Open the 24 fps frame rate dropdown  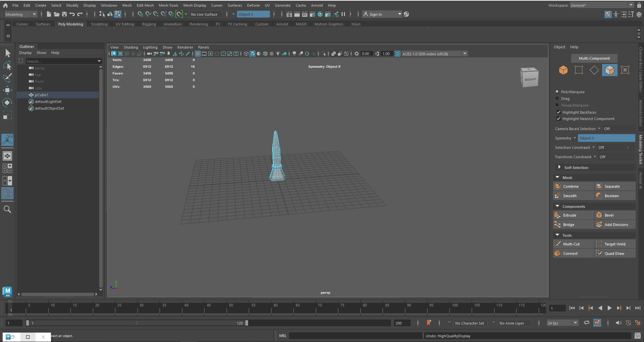pyautogui.click(x=575, y=323)
